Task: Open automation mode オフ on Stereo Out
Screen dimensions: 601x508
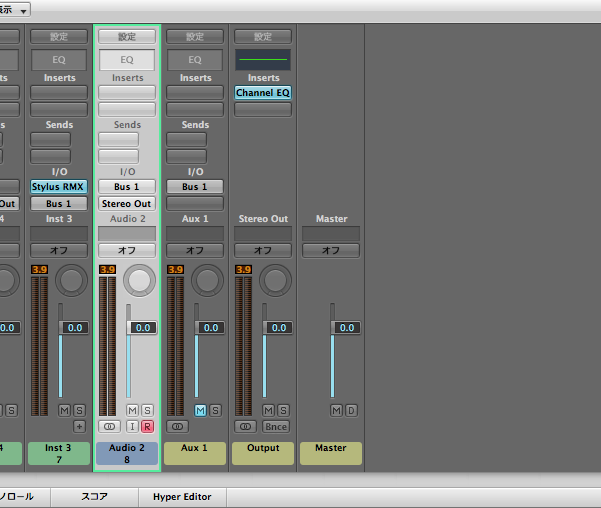Action: pyautogui.click(x=263, y=250)
